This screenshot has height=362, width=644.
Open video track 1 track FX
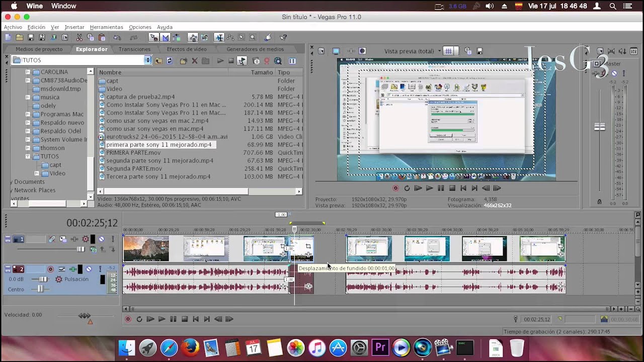[x=74, y=239]
